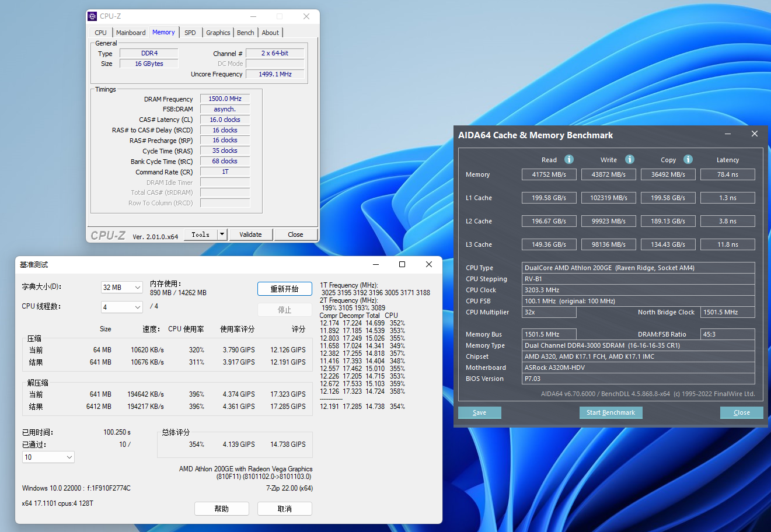This screenshot has width=771, height=532.
Task: Click the Cycle Time 35 clocks value
Action: [225, 150]
